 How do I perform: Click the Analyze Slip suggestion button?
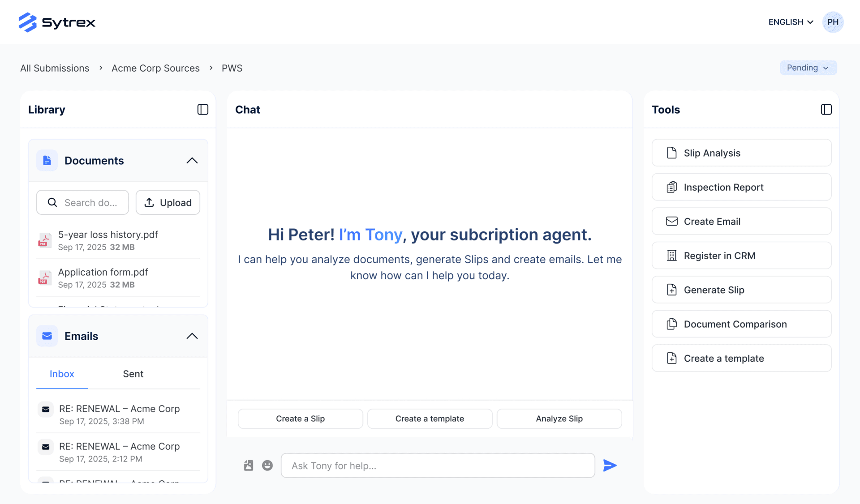[559, 419]
